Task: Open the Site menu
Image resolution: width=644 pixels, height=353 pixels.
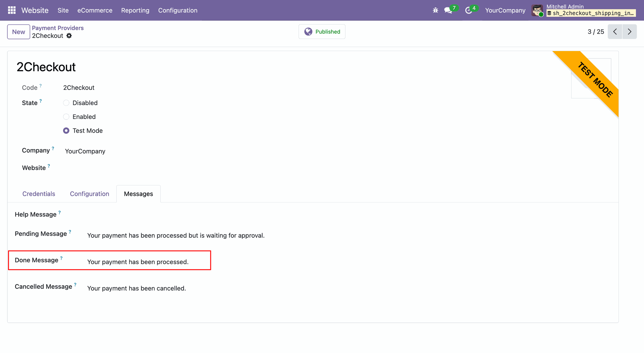Action: pos(63,10)
